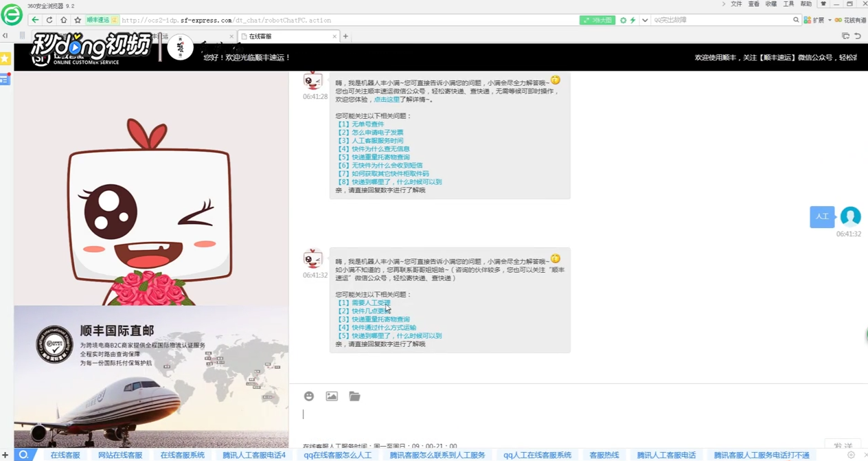Open the 收藏 menu

click(771, 4)
